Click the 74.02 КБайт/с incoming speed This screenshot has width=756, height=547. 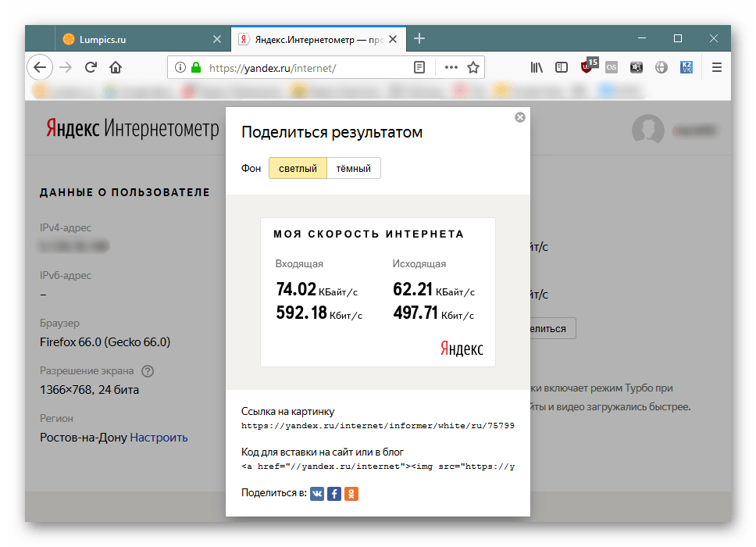(317, 289)
